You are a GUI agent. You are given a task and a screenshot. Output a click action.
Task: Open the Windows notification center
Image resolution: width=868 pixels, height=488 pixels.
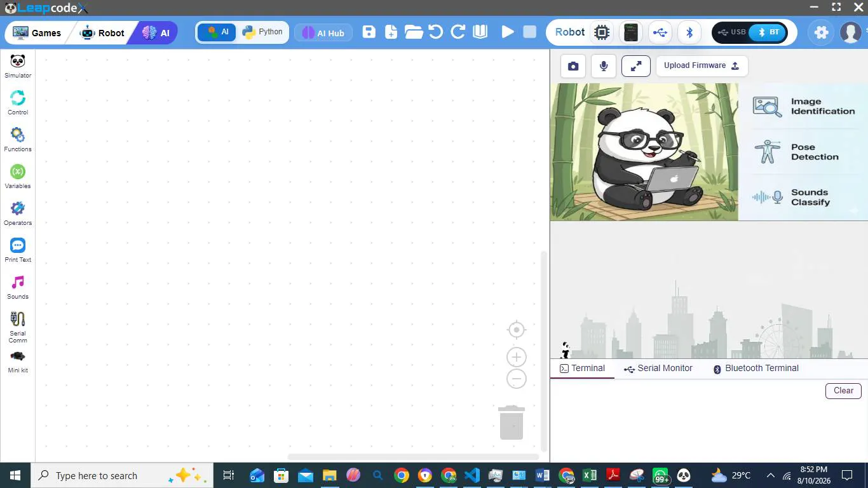[847, 475]
